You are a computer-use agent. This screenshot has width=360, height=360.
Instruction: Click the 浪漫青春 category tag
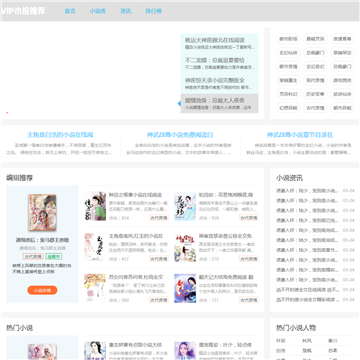pos(342,39)
